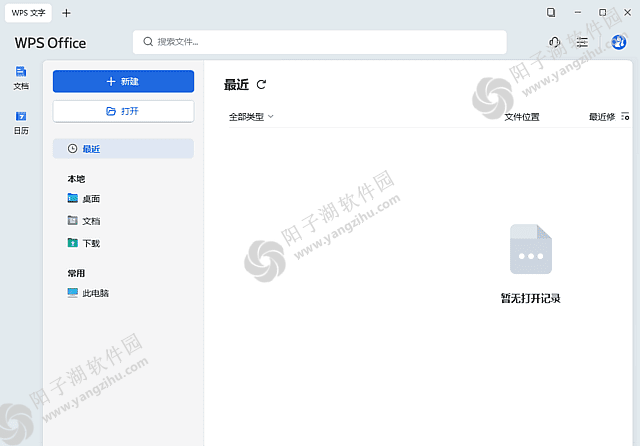This screenshot has width=640, height=446.
Task: Click the window mode icon in title bar
Action: (551, 12)
